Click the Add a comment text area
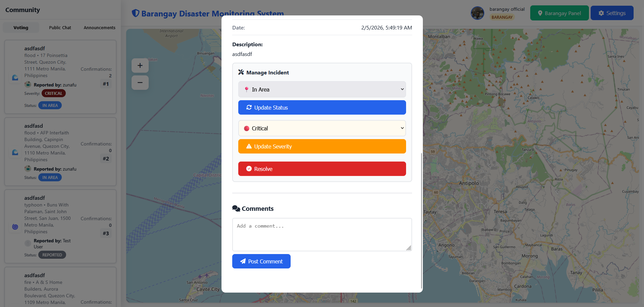Viewport: 644px width, 307px height. pyautogui.click(x=322, y=235)
